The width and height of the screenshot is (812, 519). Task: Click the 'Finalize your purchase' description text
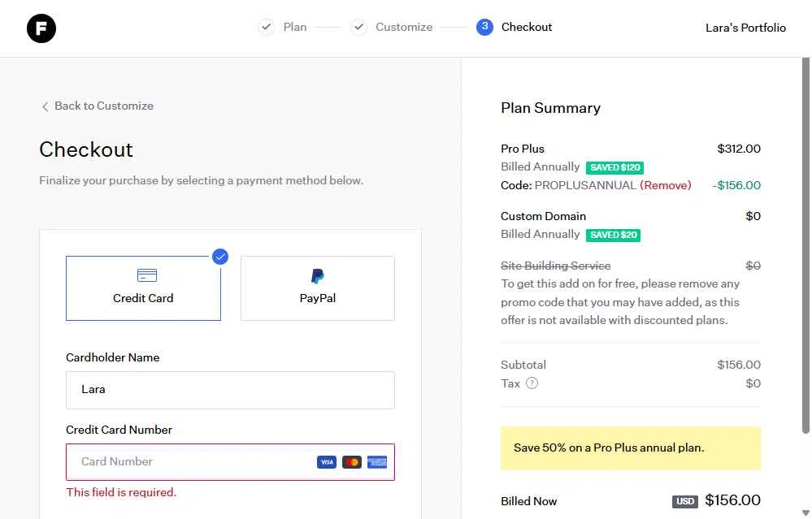pyautogui.click(x=201, y=180)
